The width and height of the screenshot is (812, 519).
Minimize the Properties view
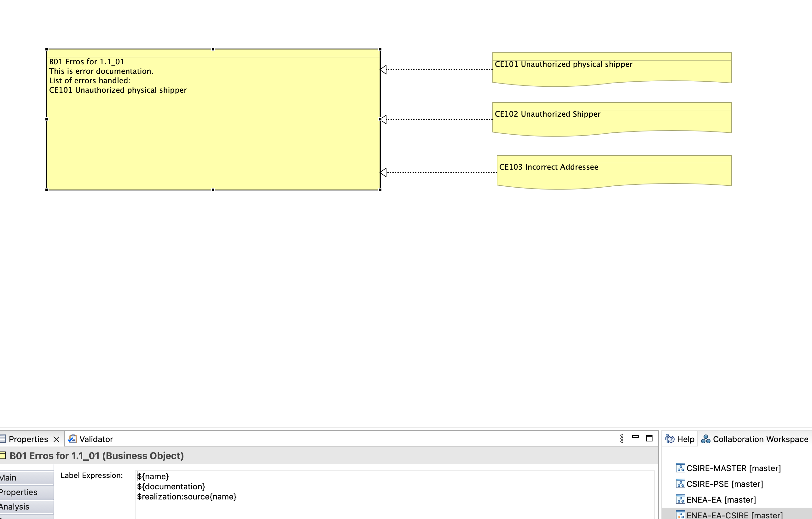(x=636, y=438)
